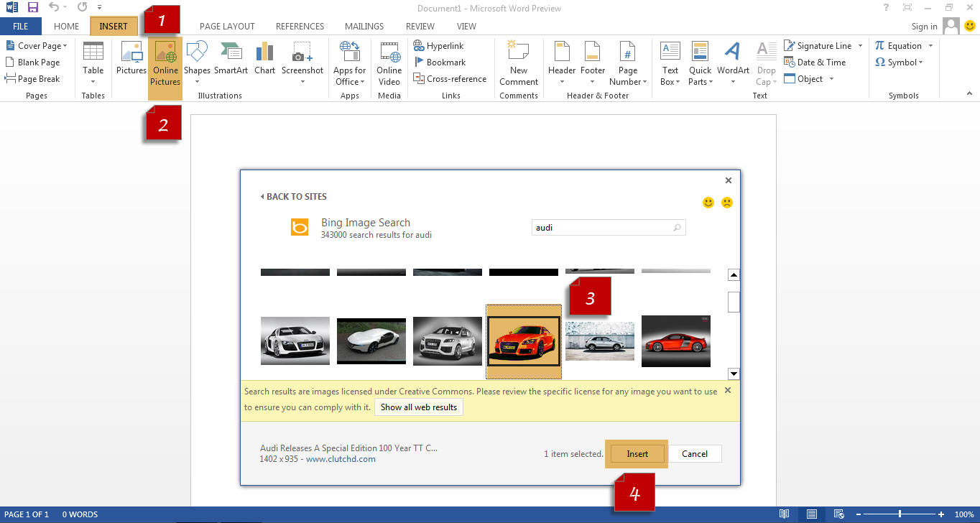Switch to the MAILINGS tab

click(364, 27)
